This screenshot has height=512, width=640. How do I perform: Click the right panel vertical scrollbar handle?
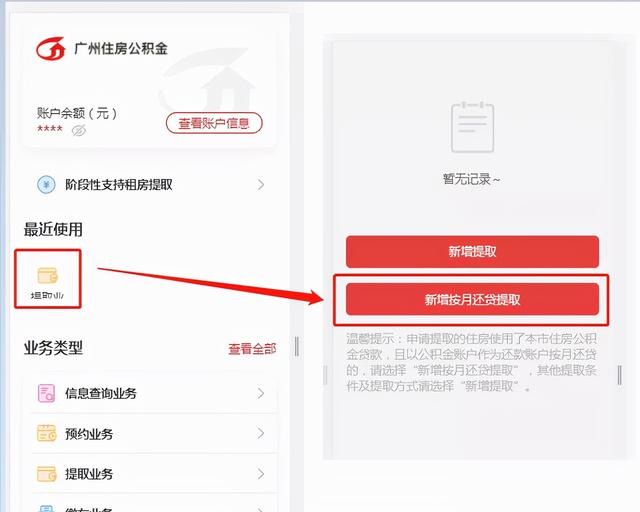620,375
